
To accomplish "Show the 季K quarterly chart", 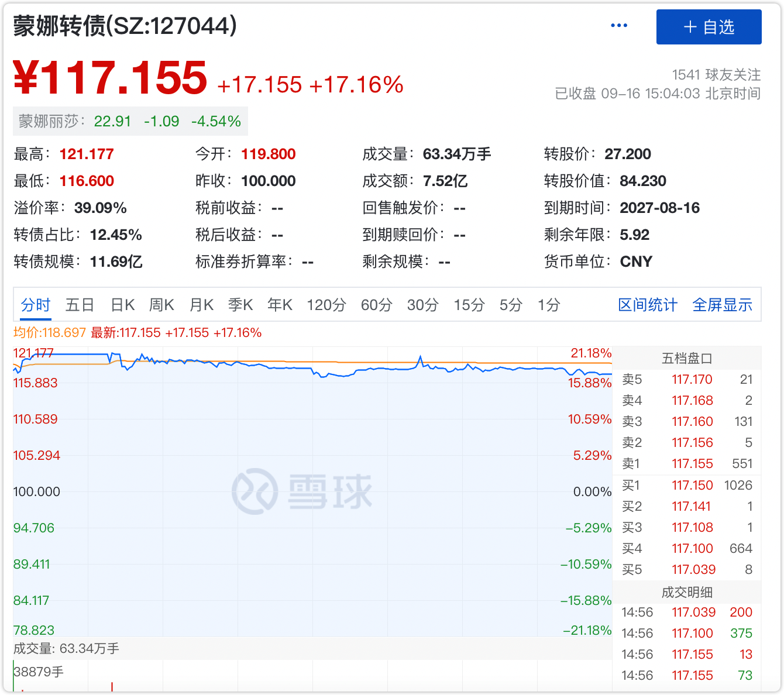I will point(240,305).
